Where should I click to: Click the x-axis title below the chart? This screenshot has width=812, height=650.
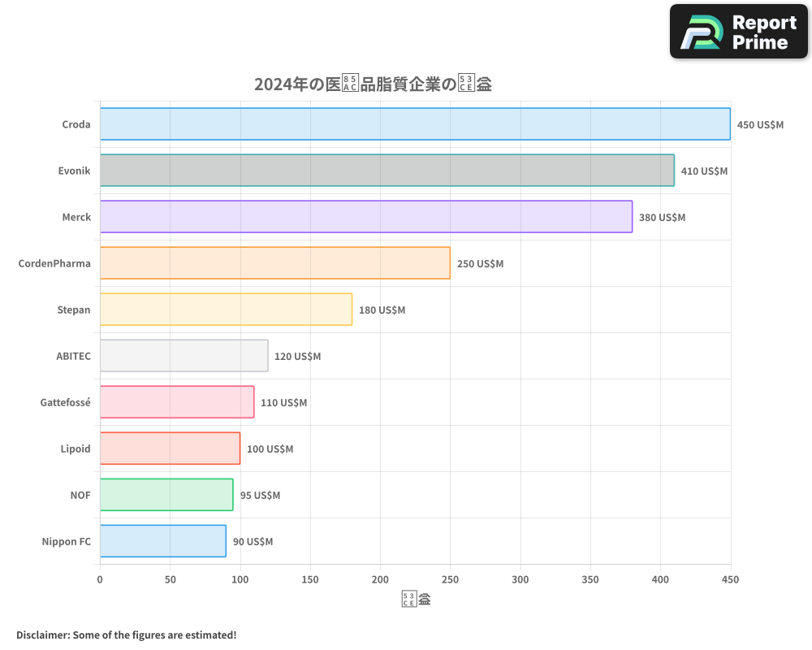[414, 597]
